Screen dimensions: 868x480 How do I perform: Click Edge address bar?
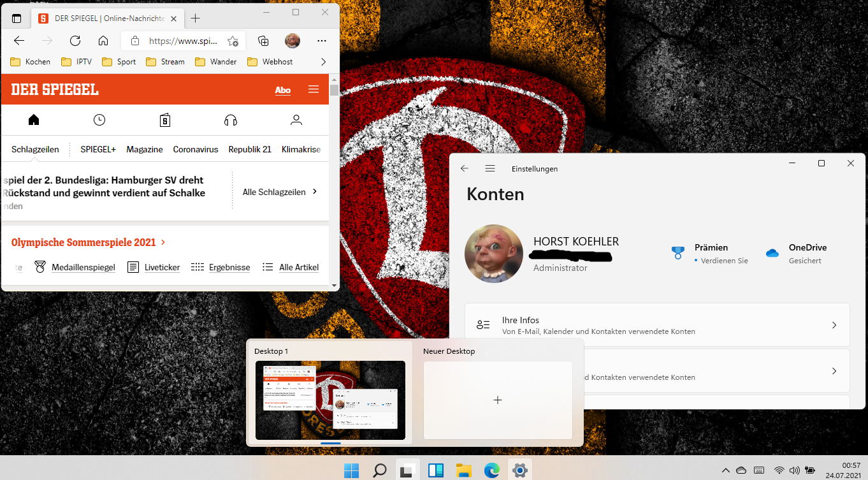184,41
